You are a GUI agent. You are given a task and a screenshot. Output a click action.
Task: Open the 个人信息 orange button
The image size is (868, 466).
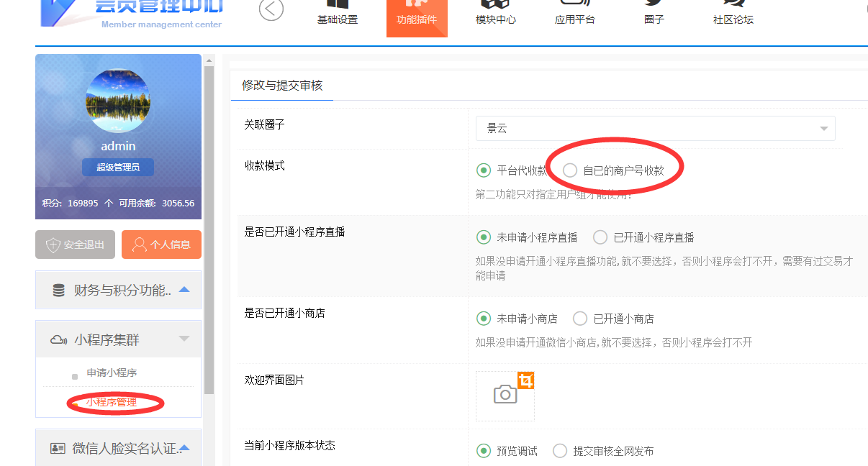(161, 245)
